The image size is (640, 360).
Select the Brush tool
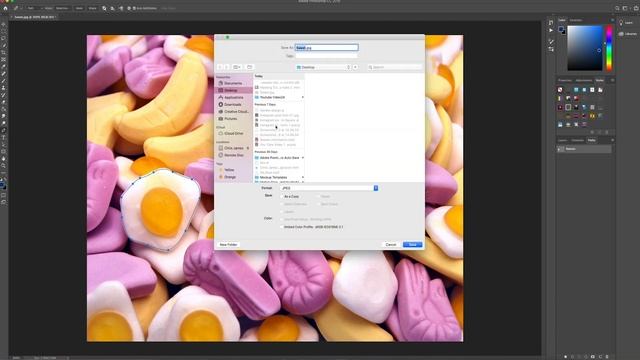coord(4,81)
